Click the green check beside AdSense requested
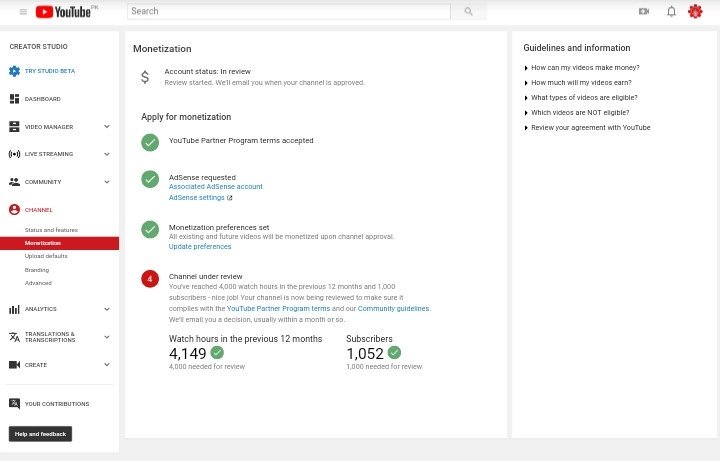 150,179
